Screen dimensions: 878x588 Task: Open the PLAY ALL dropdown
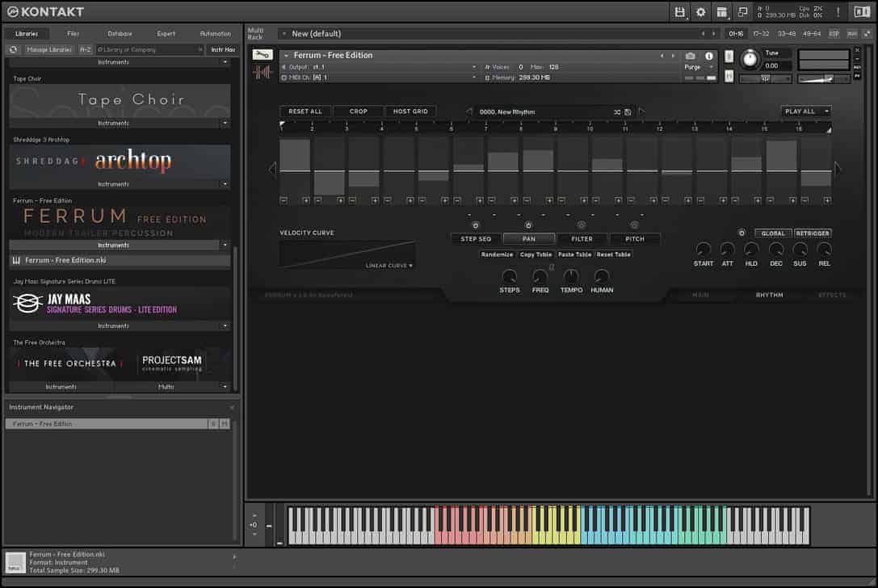point(805,111)
